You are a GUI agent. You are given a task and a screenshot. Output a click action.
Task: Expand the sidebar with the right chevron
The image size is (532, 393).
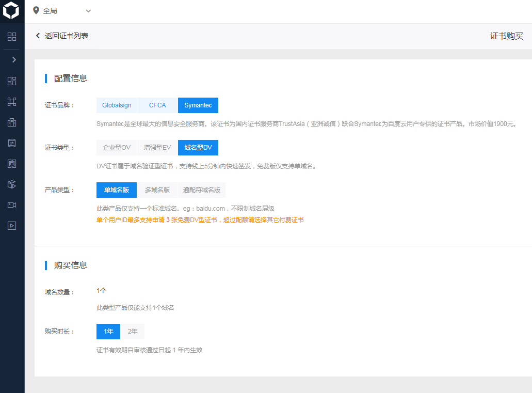[x=14, y=60]
